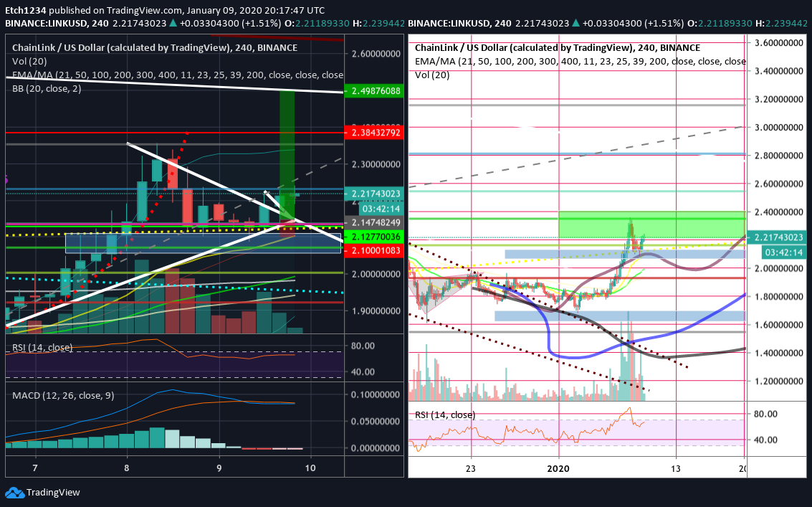Image resolution: width=812 pixels, height=507 pixels.
Task: Click the 3.60000000 axis value in right chart
Action: (779, 42)
